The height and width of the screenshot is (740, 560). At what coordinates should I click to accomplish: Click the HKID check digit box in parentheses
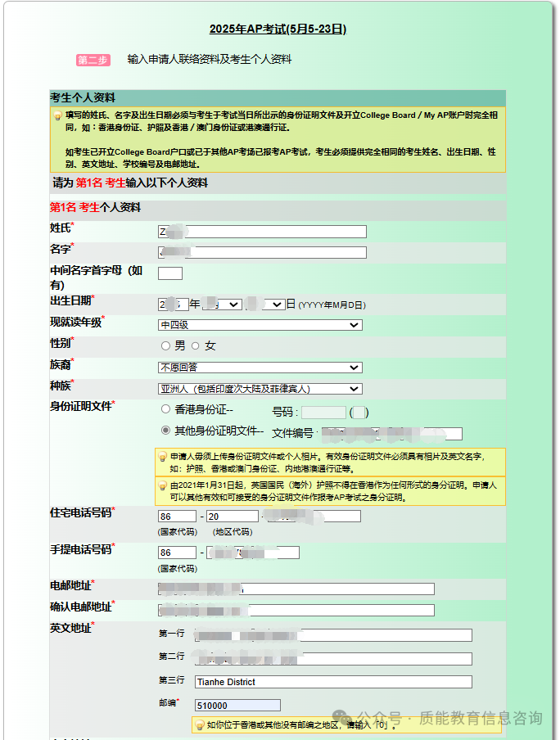coord(359,413)
